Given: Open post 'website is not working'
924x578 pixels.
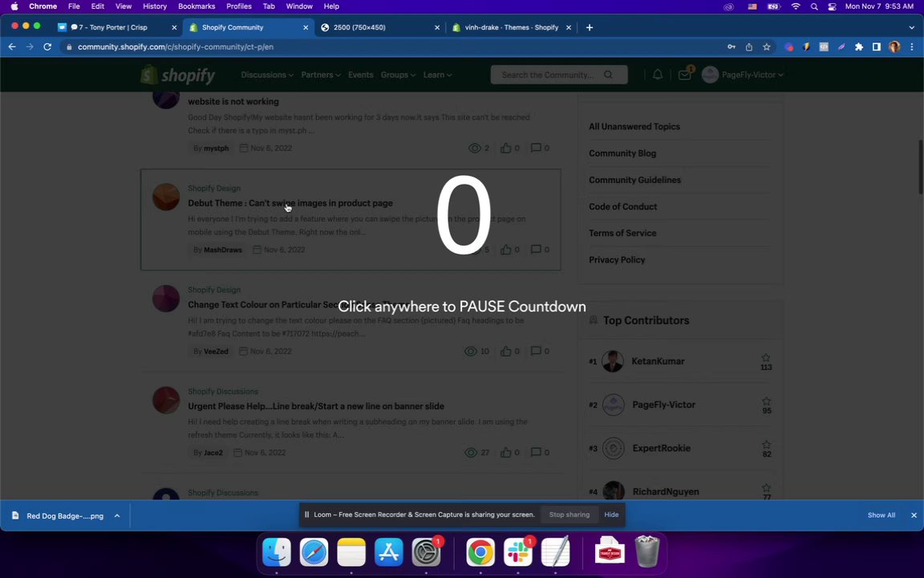Looking at the screenshot, I should pos(233,101).
